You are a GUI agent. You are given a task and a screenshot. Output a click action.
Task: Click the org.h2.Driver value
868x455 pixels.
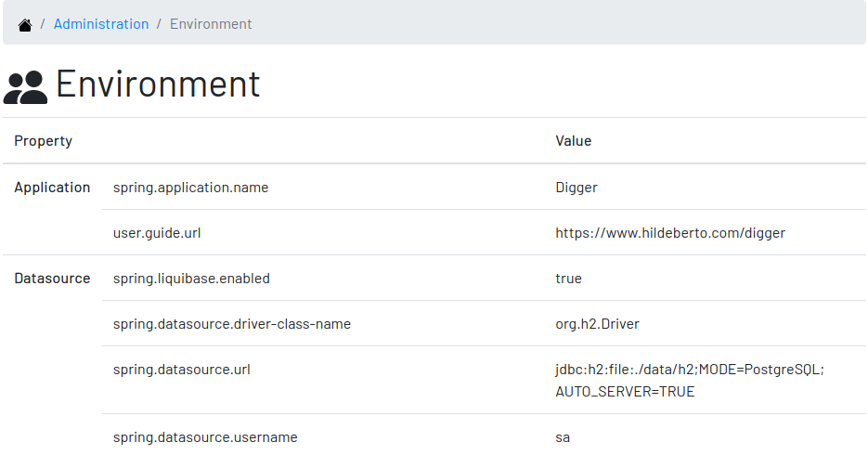point(597,324)
